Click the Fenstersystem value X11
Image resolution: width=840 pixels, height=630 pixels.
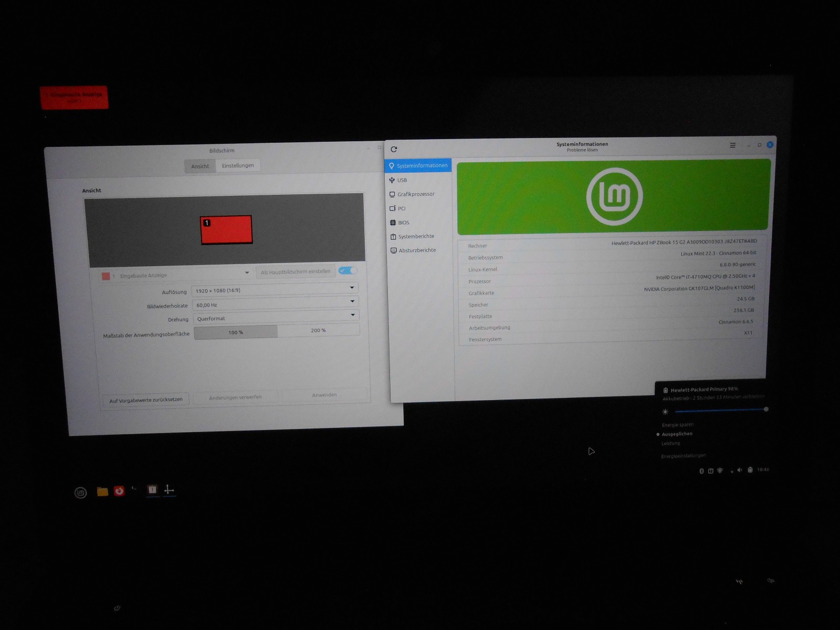coord(748,333)
